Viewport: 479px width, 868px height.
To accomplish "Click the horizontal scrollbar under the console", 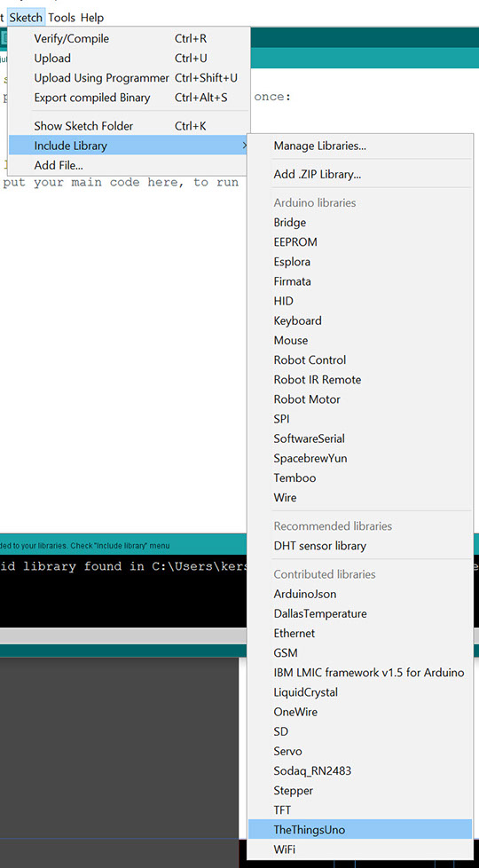I will point(123,635).
